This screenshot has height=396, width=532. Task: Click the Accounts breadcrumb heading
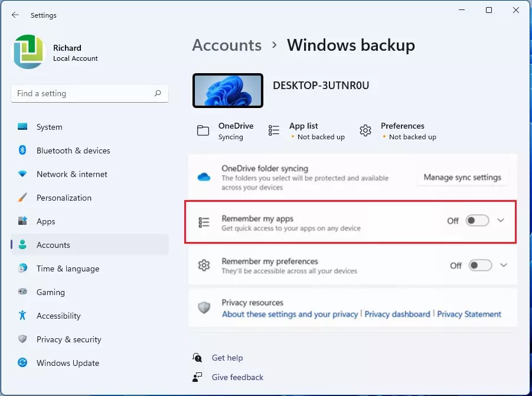click(227, 45)
